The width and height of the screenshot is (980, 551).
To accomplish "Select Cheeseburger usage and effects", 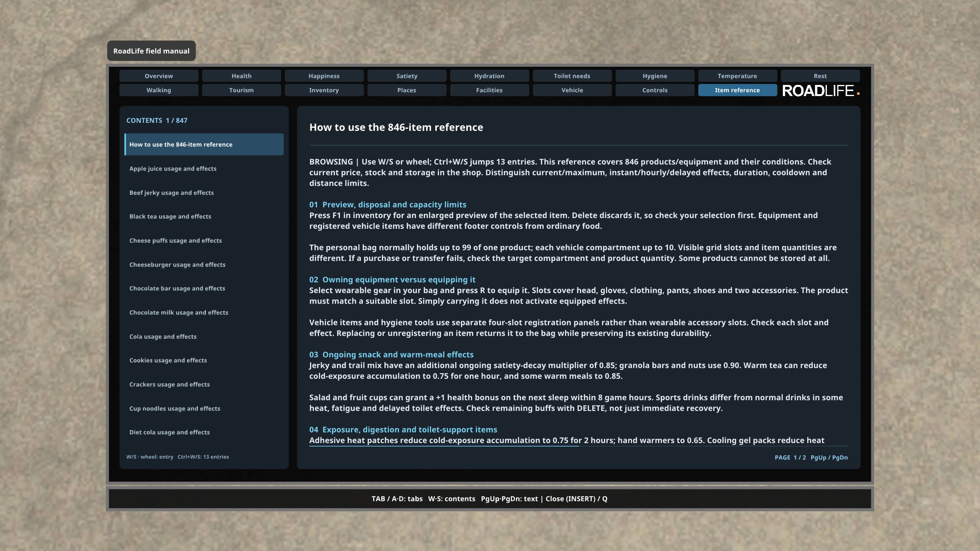I will coord(204,264).
